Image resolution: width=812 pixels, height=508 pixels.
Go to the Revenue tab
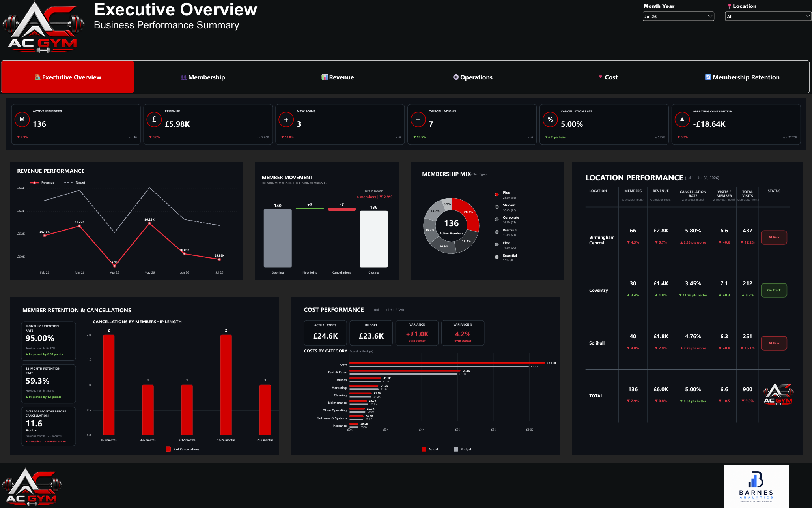(338, 77)
